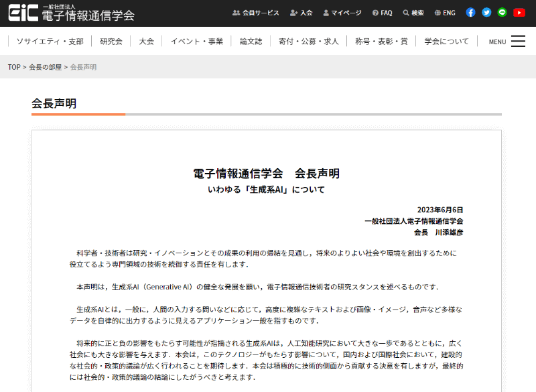This screenshot has width=536, height=392.
Task: Open 研究会 menu item
Action: click(x=111, y=42)
